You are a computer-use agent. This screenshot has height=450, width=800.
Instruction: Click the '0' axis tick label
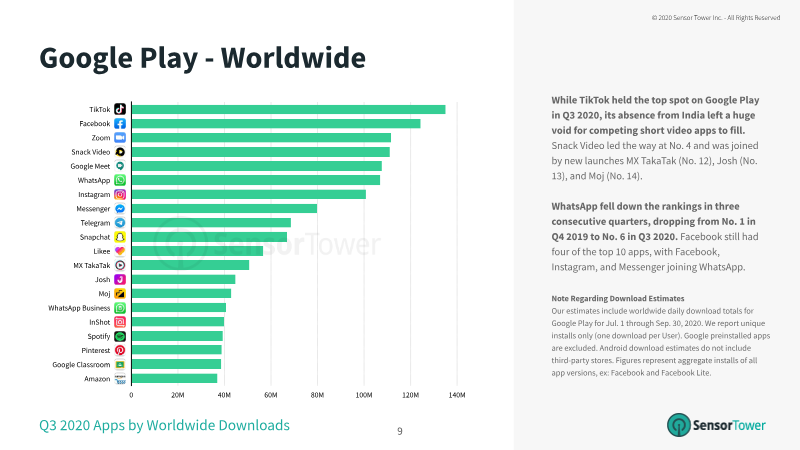tap(131, 395)
